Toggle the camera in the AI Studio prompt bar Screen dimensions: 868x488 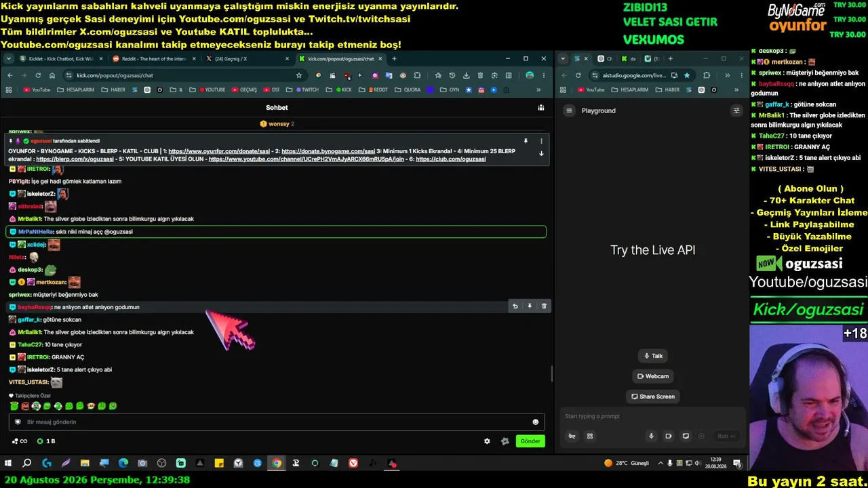[668, 436]
